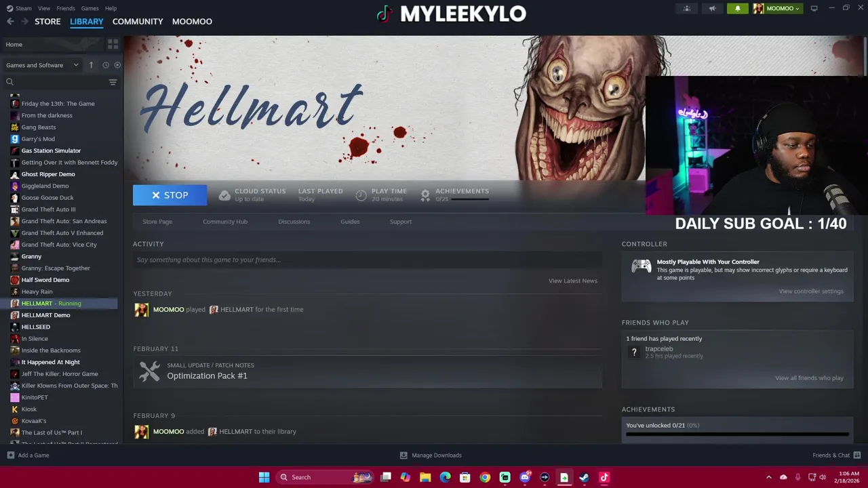Open Friends & Chat
Screen dimensions: 868x488
836,455
